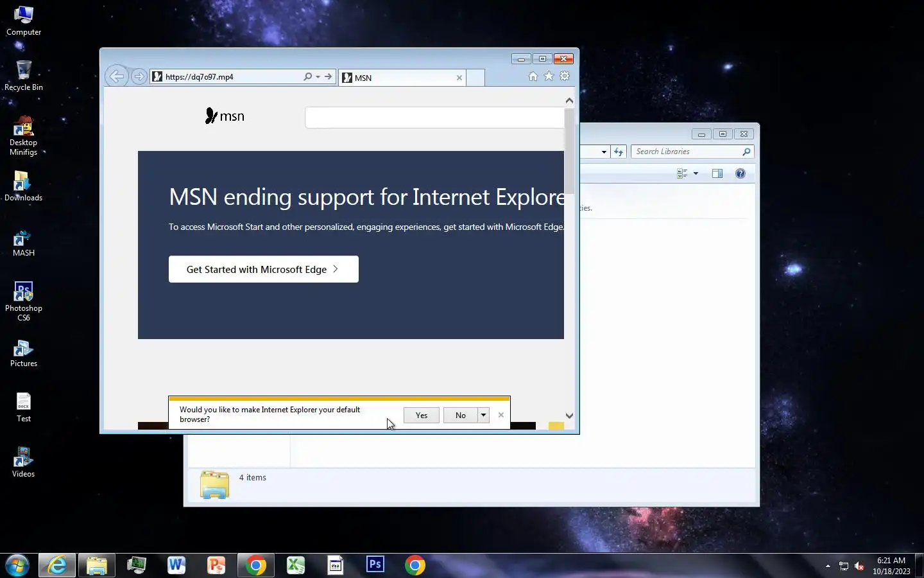
Task: Expand the view options dropdown arrow
Action: (x=696, y=173)
